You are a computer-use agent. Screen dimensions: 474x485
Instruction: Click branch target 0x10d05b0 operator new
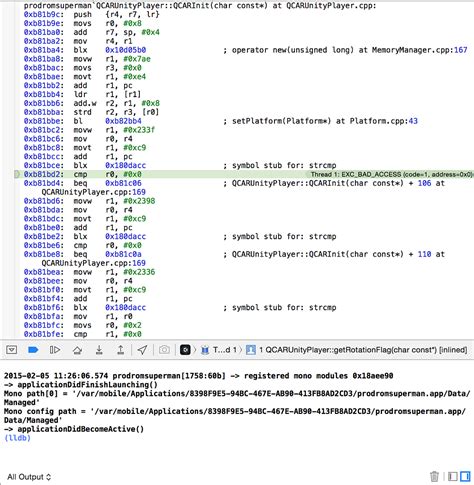coord(125,50)
